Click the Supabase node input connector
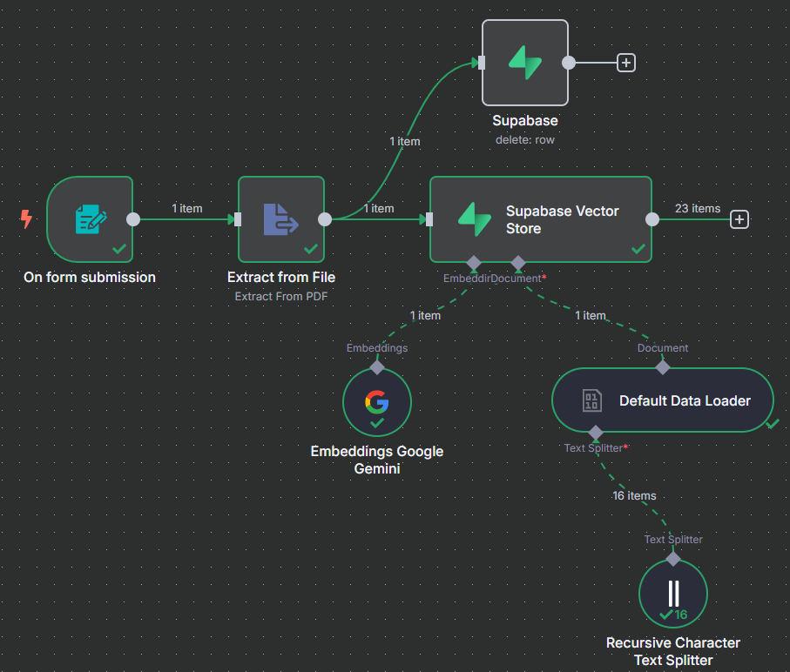 click(x=482, y=63)
